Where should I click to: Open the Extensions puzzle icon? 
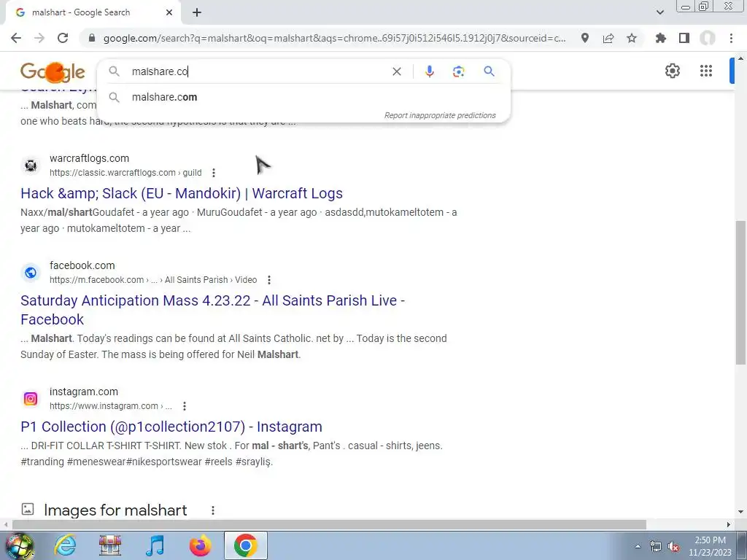pyautogui.click(x=661, y=38)
